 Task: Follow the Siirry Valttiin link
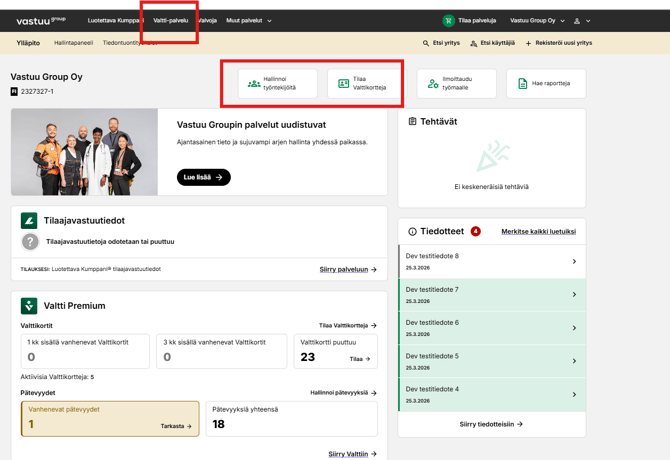click(x=353, y=454)
